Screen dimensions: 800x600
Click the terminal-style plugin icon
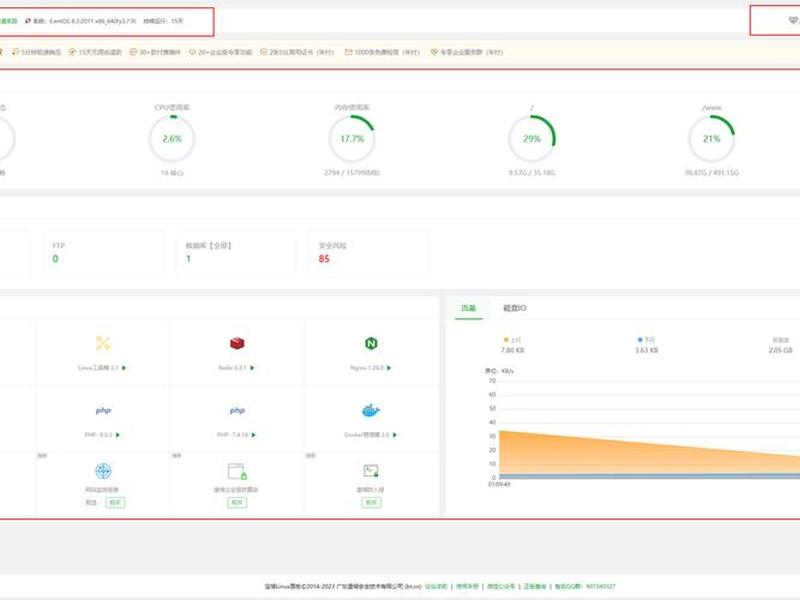click(371, 471)
